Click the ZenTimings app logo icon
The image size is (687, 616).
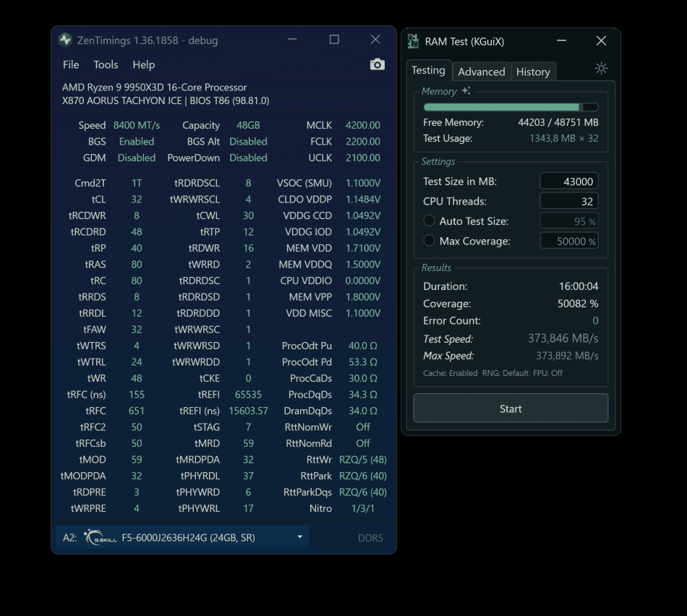[65, 40]
